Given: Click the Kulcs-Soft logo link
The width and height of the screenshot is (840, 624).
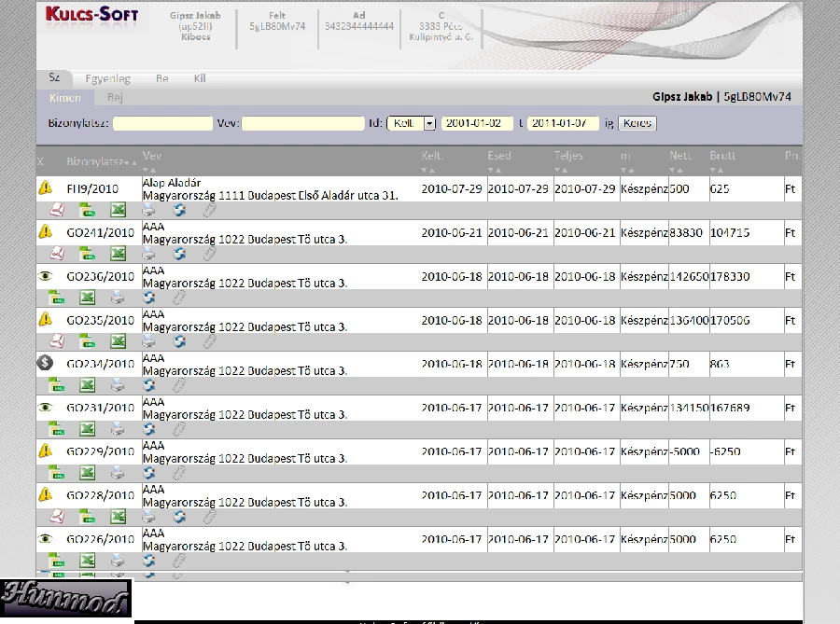Looking at the screenshot, I should point(91,16).
